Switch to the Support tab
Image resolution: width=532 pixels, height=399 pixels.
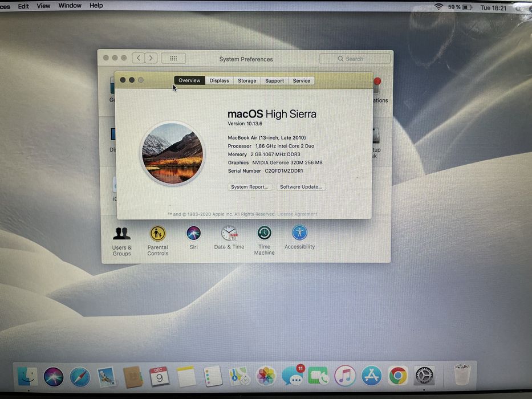(x=274, y=81)
